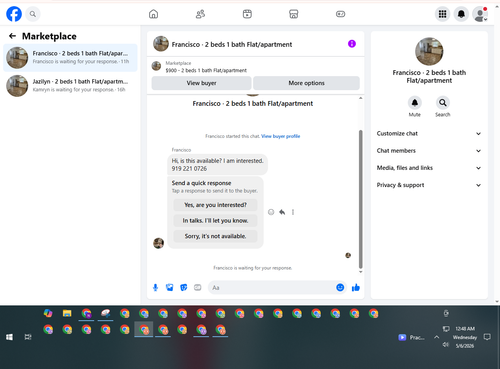Image resolution: width=500 pixels, height=369 pixels.
Task: Click the emoji react icon beside quick responses
Action: [271, 212]
